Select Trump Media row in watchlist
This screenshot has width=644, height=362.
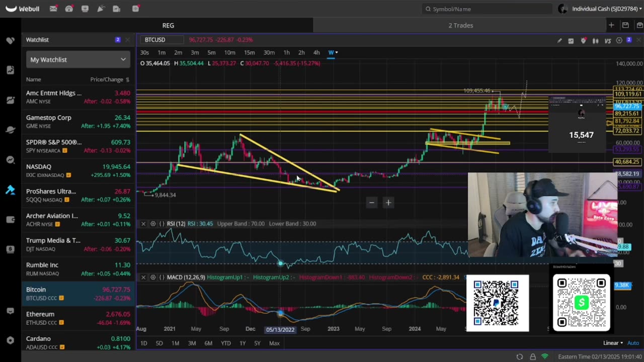pos(78,244)
